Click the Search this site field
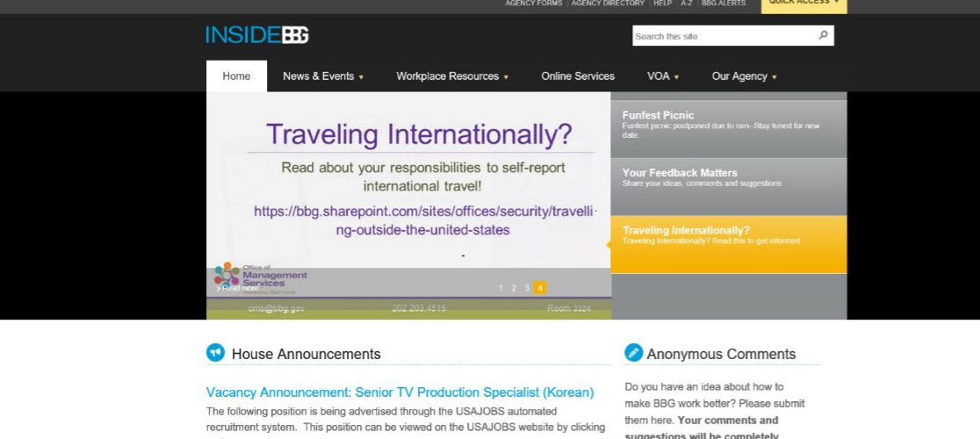 pos(722,36)
